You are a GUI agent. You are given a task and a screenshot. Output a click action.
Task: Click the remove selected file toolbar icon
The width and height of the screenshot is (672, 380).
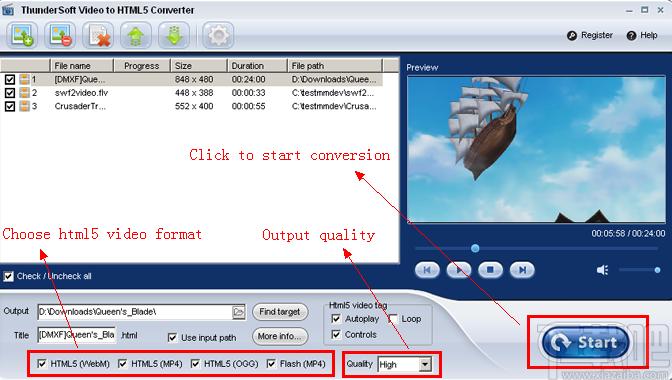(60, 35)
